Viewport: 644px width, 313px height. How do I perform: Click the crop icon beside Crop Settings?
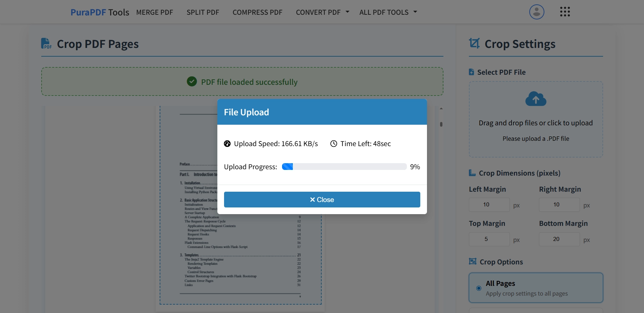pos(474,43)
